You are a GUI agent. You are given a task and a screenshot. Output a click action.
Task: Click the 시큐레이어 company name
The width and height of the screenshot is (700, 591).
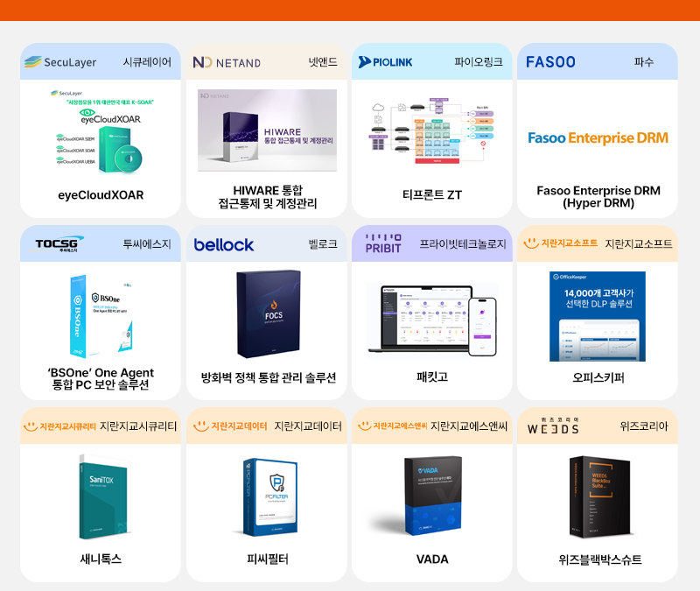point(147,62)
